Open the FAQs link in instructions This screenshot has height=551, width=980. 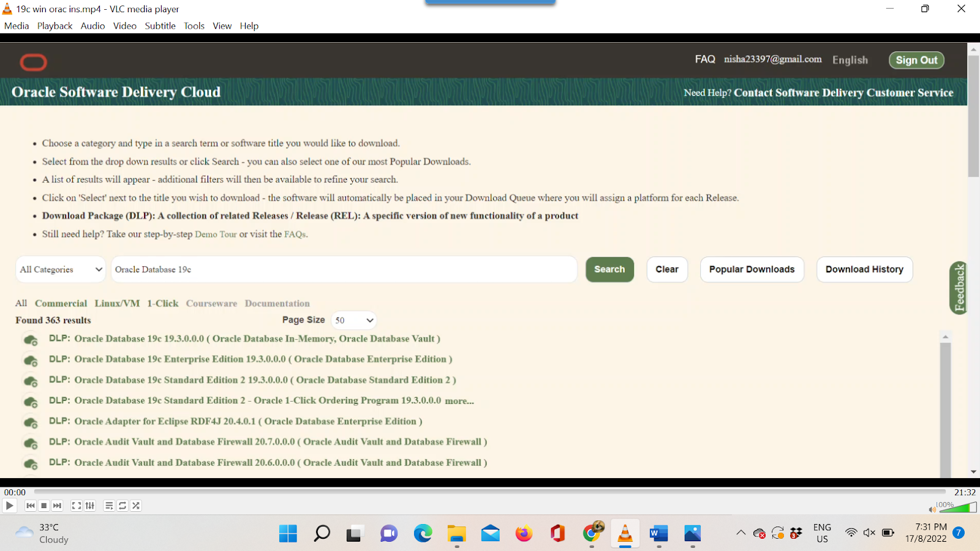point(295,234)
